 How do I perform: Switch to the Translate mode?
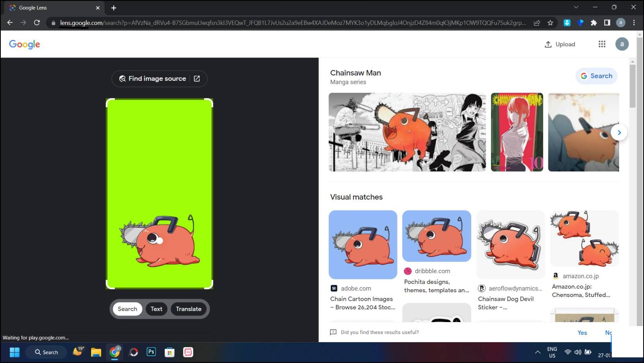(189, 309)
